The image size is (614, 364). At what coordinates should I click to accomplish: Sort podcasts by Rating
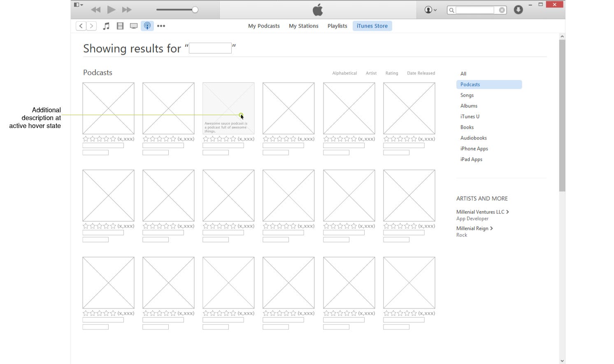point(392,73)
